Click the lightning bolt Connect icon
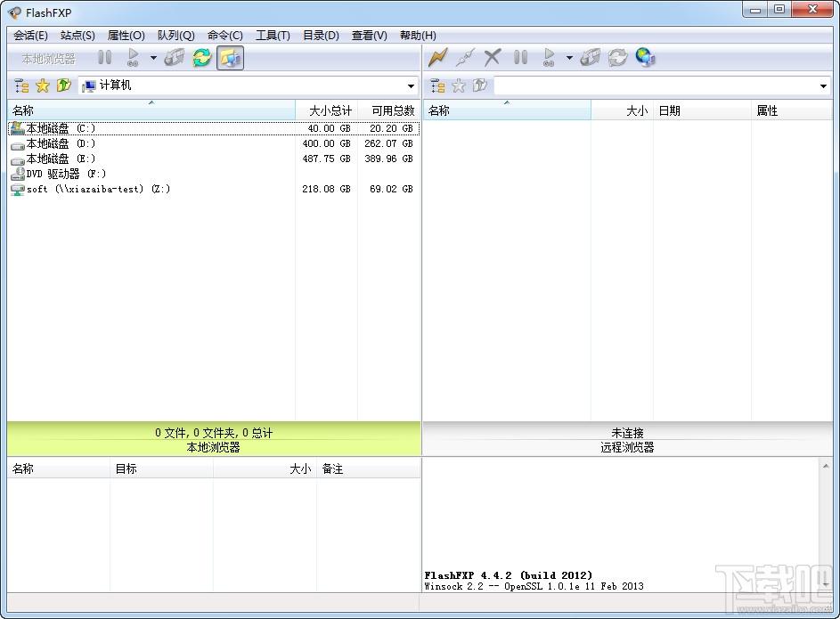Image resolution: width=840 pixels, height=619 pixels. coord(437,58)
